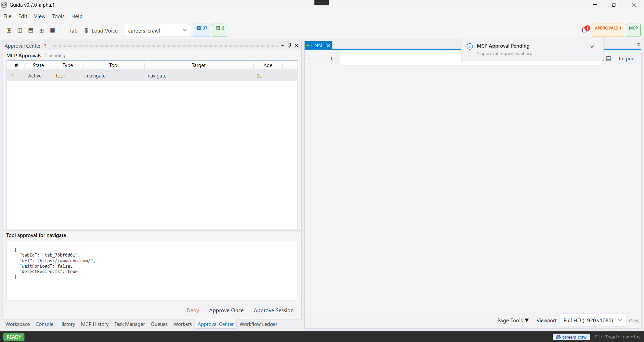Switch to the Workers tab
The height and width of the screenshot is (342, 644).
(182, 324)
